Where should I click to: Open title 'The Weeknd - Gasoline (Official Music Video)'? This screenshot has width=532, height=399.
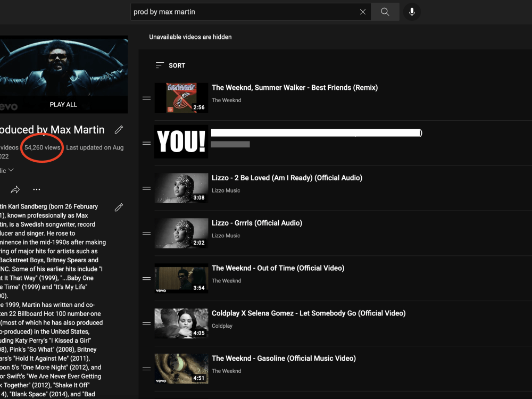pyautogui.click(x=284, y=358)
